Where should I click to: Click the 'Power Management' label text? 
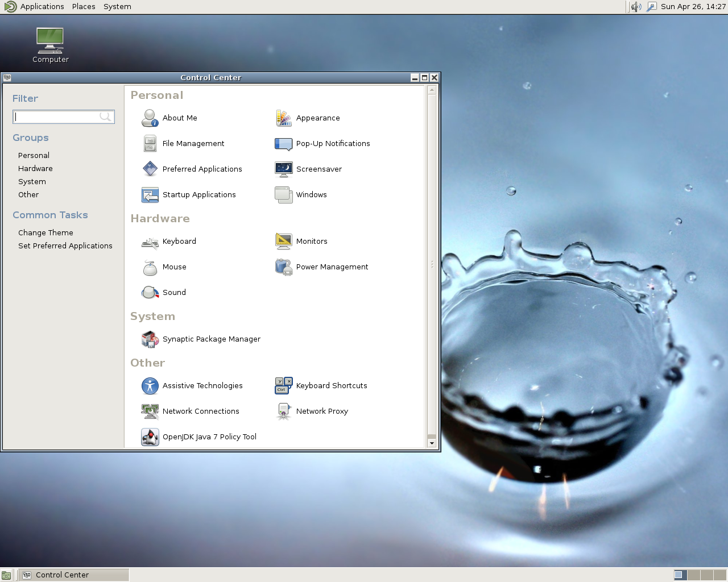[332, 267]
